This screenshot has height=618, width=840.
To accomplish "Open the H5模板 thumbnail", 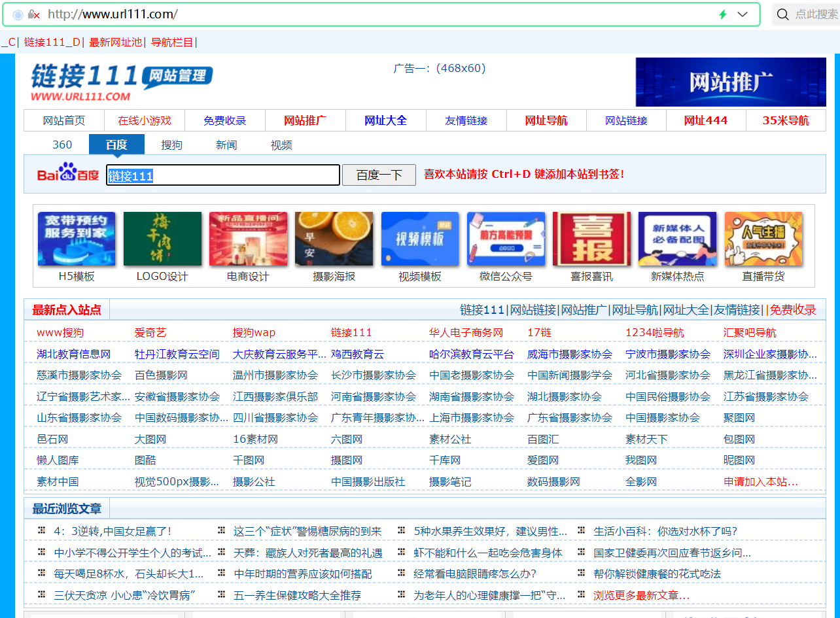I will coord(77,239).
